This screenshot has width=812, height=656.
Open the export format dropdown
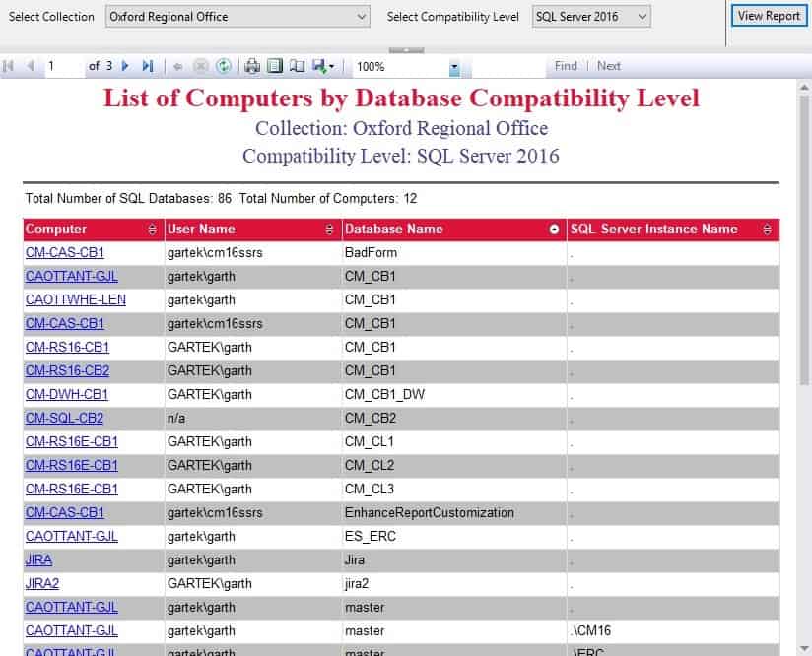[x=323, y=66]
